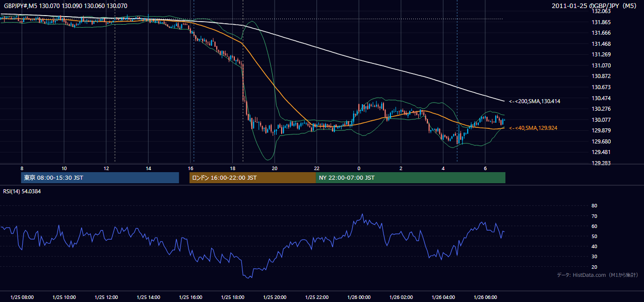644x302 pixels.
Task: Click the 1/25 14:00 time label
Action: tap(148, 297)
